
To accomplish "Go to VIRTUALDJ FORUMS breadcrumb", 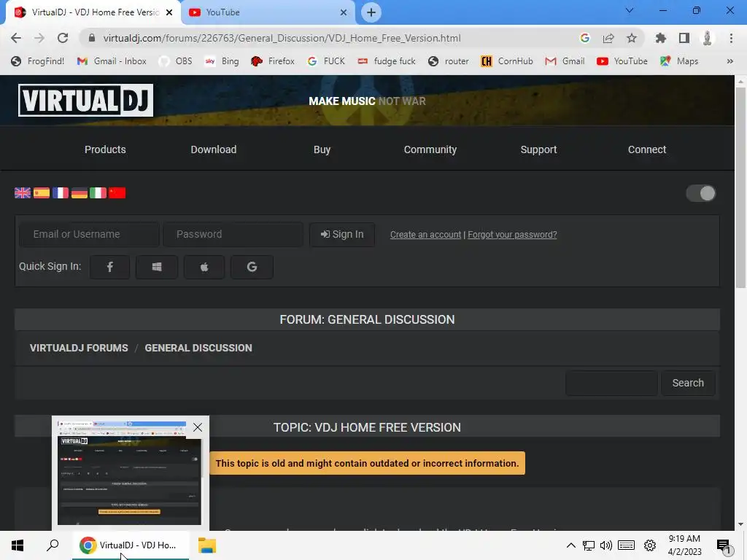I will 79,348.
